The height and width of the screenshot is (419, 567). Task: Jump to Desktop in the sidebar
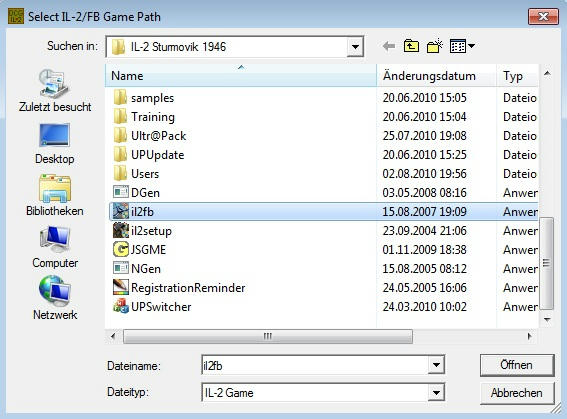55,144
